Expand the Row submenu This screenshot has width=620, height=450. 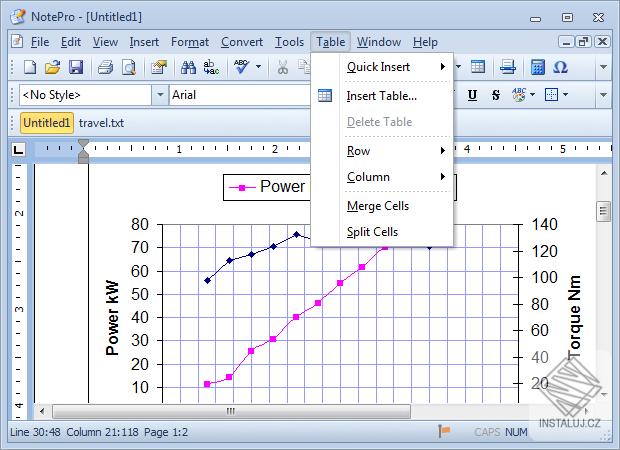click(443, 151)
